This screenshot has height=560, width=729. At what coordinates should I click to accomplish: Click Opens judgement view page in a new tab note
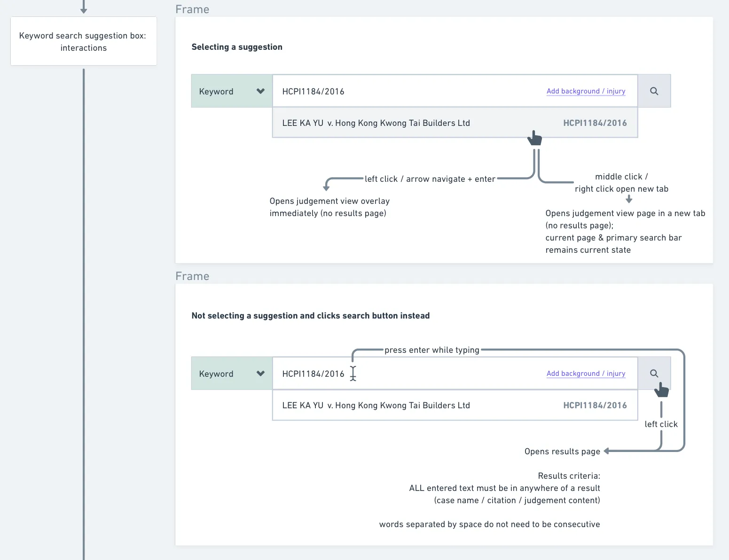point(625,232)
